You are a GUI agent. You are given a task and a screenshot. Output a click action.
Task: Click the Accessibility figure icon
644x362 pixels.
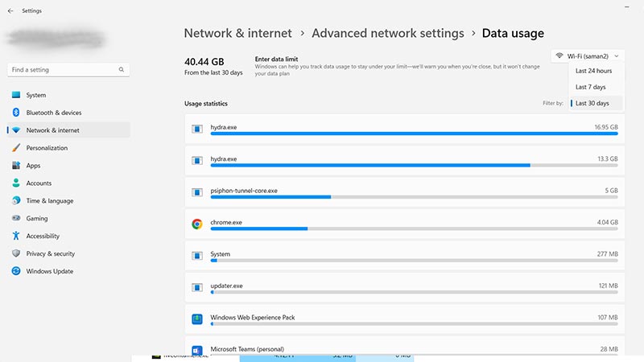[x=16, y=236]
